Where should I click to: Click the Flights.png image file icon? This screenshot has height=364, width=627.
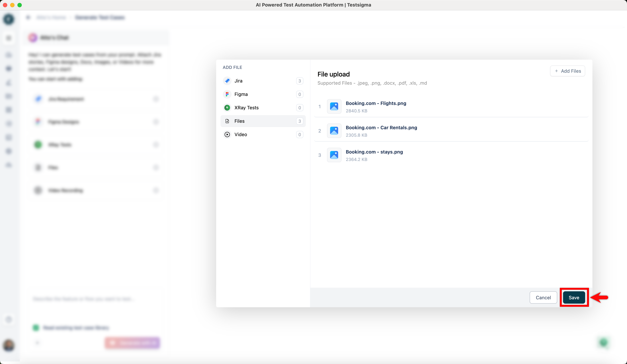coord(334,106)
